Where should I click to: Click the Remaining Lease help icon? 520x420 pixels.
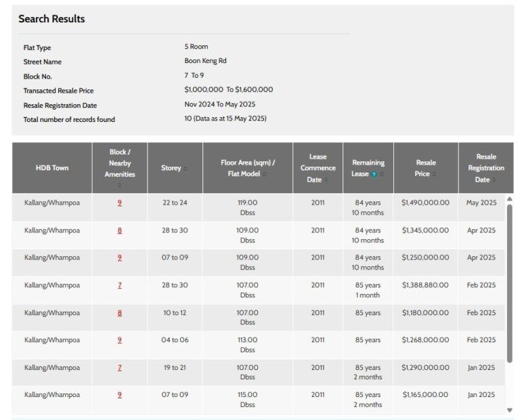tap(374, 174)
